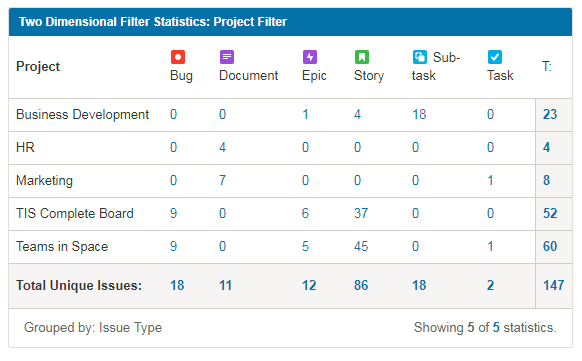Open Teams in Space Epic count 5

305,246
